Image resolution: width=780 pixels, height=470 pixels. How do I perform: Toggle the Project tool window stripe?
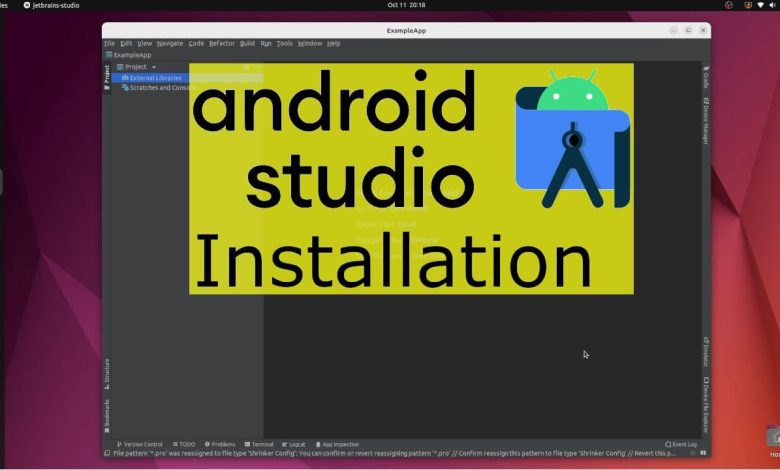(107, 76)
